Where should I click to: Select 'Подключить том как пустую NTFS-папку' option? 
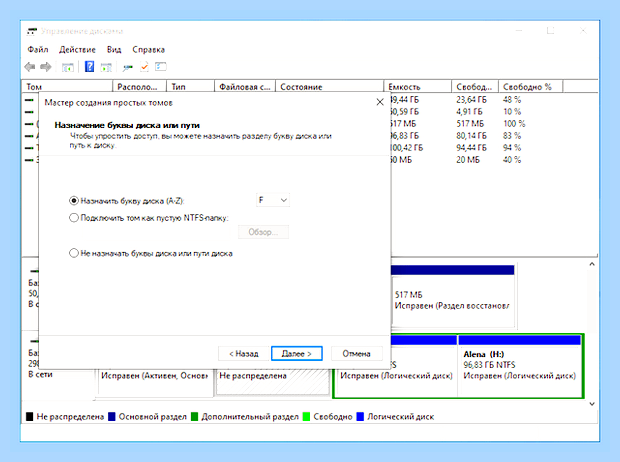point(74,218)
